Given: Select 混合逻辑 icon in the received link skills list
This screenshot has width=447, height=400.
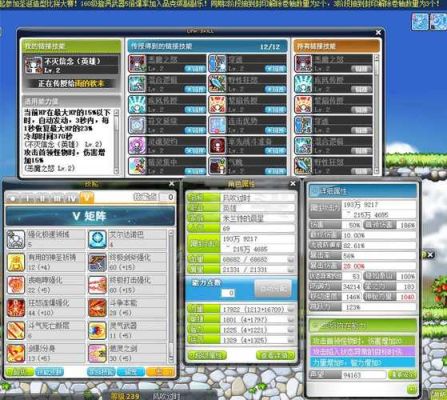Looking at the screenshot, I should pos(137,84).
